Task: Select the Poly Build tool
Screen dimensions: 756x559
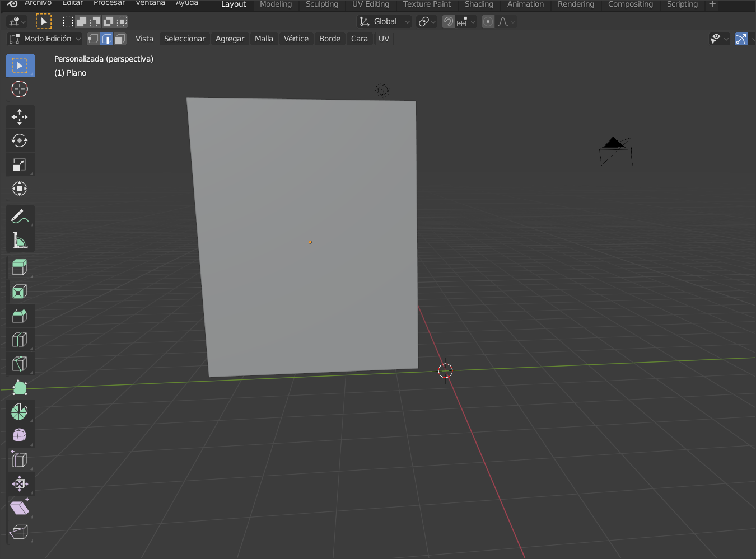Action: 20,388
